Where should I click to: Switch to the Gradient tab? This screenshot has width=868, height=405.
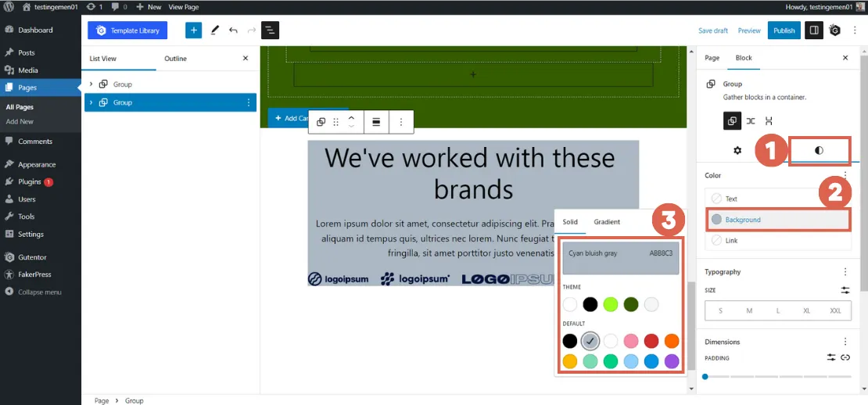pos(607,222)
